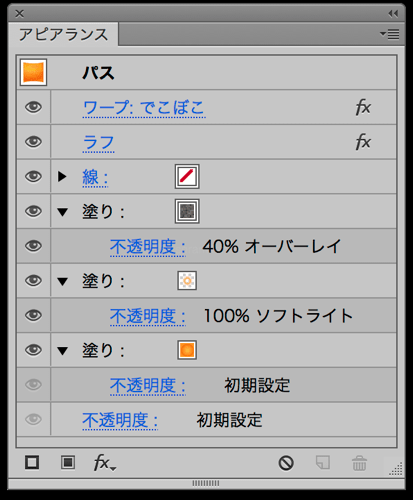Click the Delete Selected Item trash icon
The image size is (413, 500).
pyautogui.click(x=359, y=463)
